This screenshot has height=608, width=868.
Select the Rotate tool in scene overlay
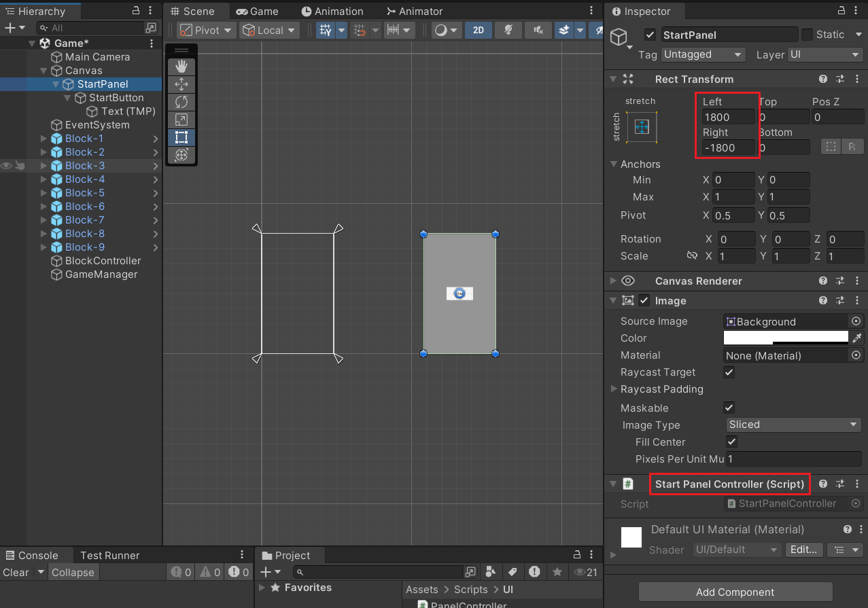coord(181,102)
